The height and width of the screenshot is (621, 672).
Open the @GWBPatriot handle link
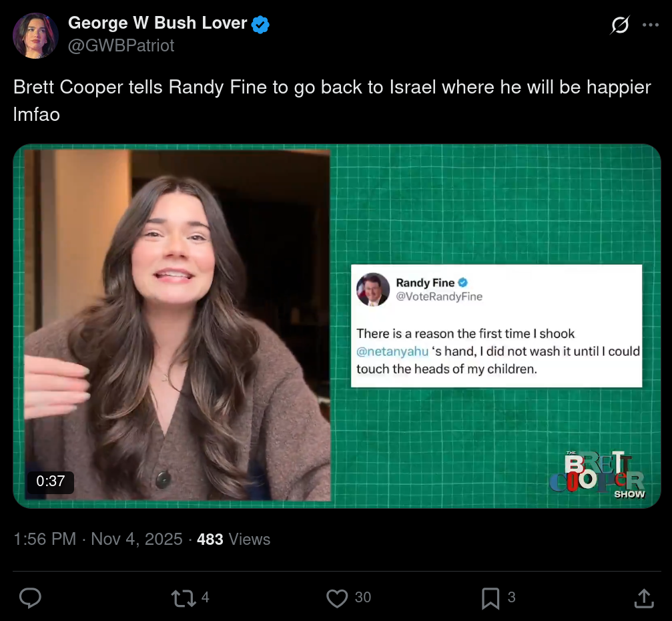pos(121,45)
